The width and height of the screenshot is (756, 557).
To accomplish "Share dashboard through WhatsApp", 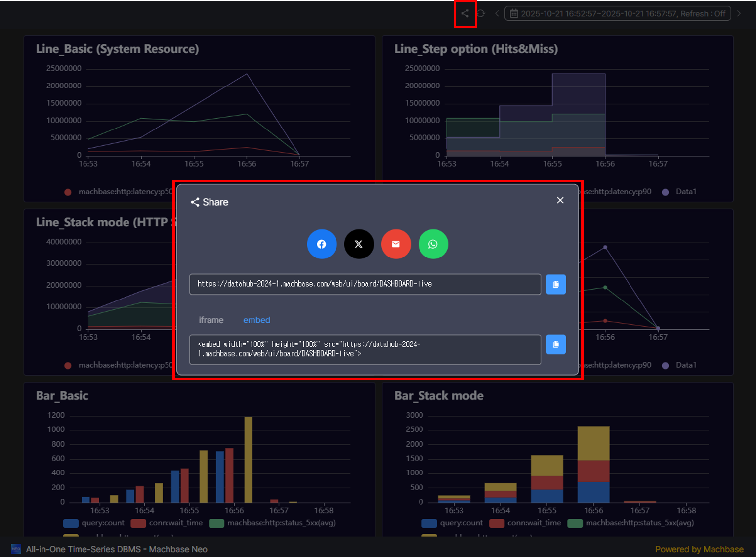I will pyautogui.click(x=433, y=244).
